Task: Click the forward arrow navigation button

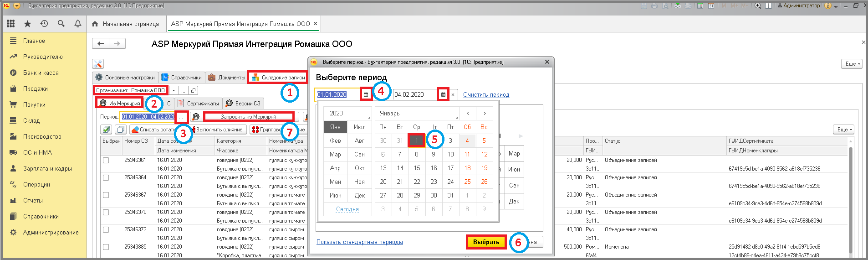Action: (x=117, y=43)
